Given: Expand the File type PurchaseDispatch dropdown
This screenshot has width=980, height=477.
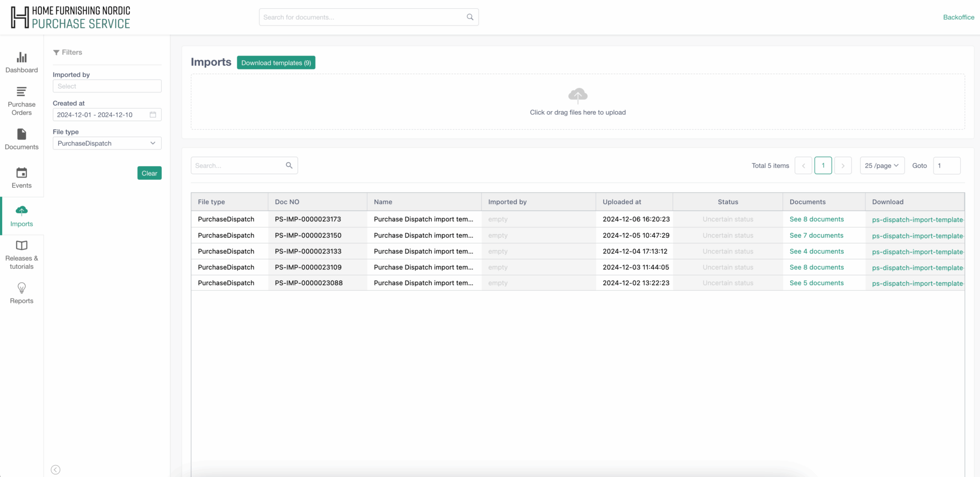Looking at the screenshot, I should coord(107,143).
